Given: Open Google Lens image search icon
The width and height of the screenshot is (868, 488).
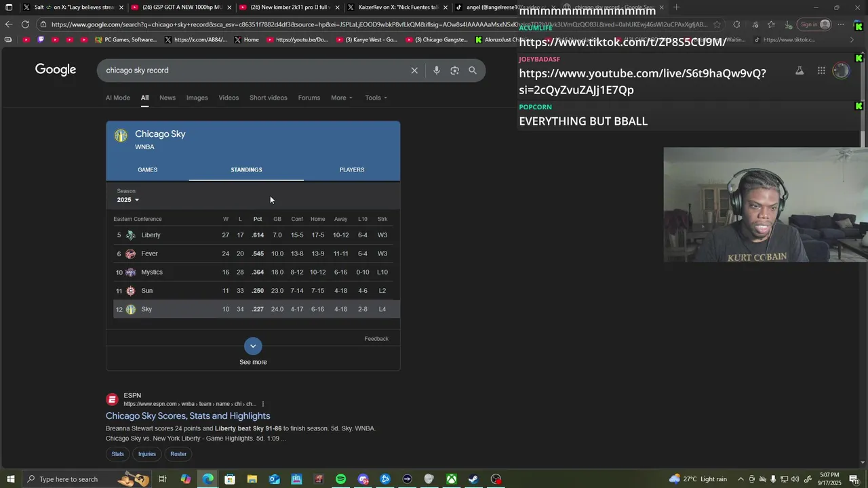Looking at the screenshot, I should click(454, 70).
